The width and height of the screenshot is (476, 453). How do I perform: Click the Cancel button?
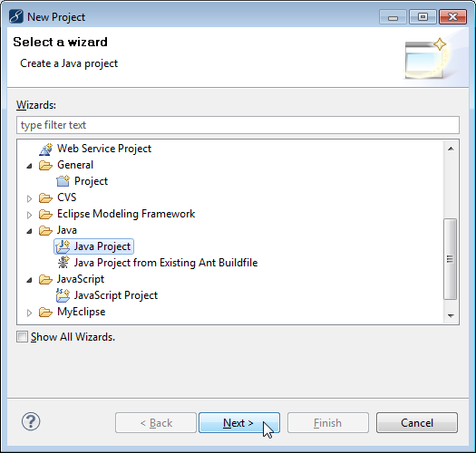[417, 422]
